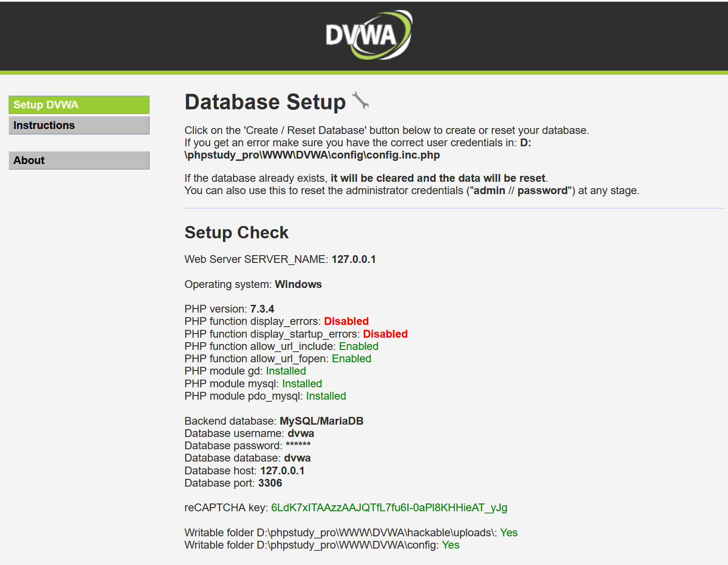Click the display_errors Disabled status
This screenshot has height=565, width=728.
(346, 321)
